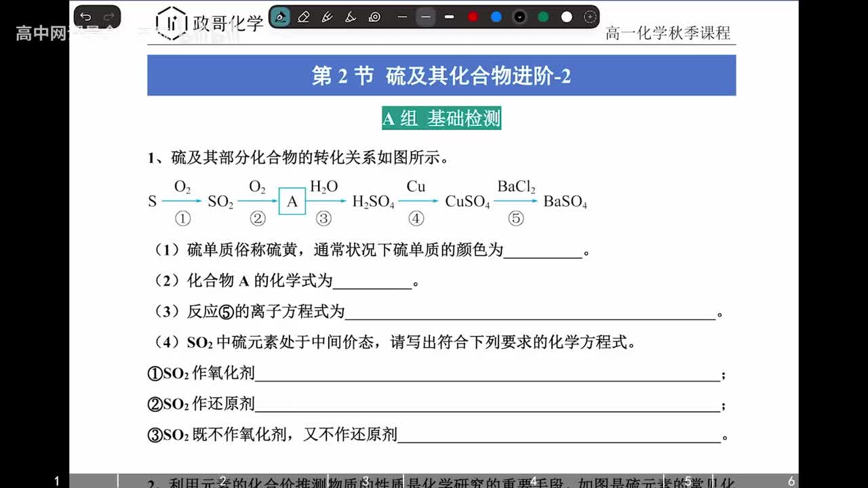Choose the marker pen tool
The image size is (868, 488).
tap(327, 17)
